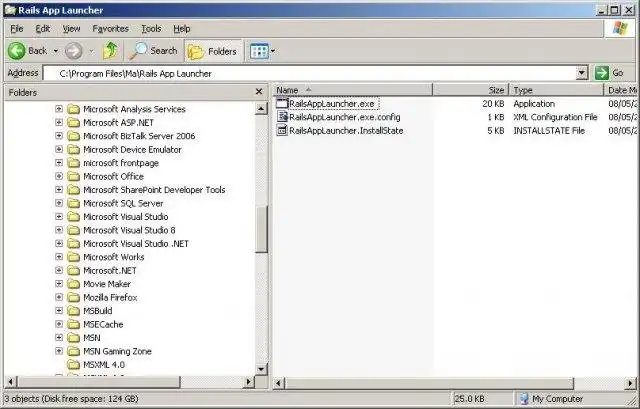640x409 pixels.
Task: Click the folder tree horizontal scrollbar thumb
Action: tap(98, 382)
